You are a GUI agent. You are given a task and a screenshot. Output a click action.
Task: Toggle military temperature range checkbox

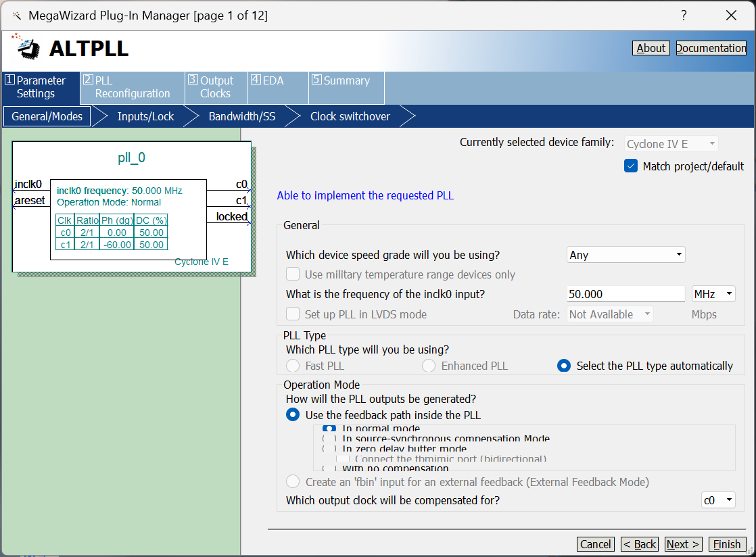pos(293,274)
